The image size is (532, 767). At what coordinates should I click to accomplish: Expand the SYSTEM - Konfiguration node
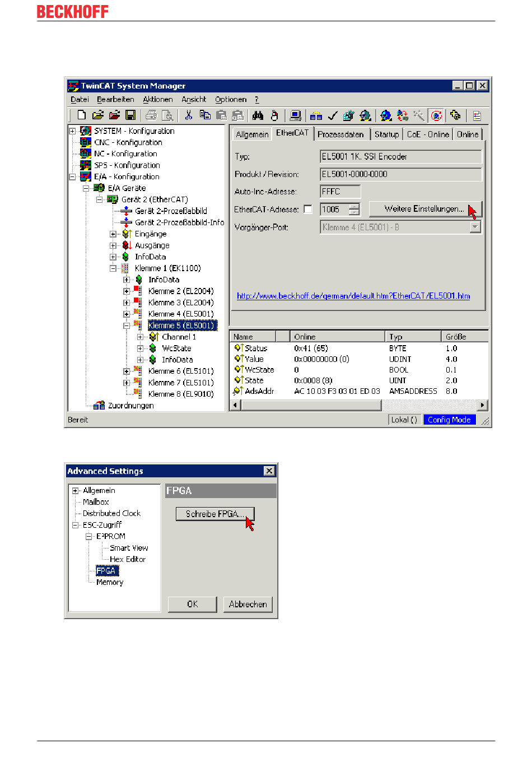[x=72, y=131]
